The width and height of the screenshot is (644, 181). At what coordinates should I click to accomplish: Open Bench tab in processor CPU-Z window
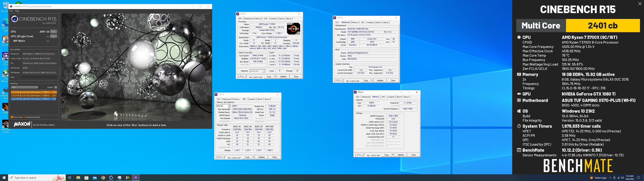tap(282, 18)
